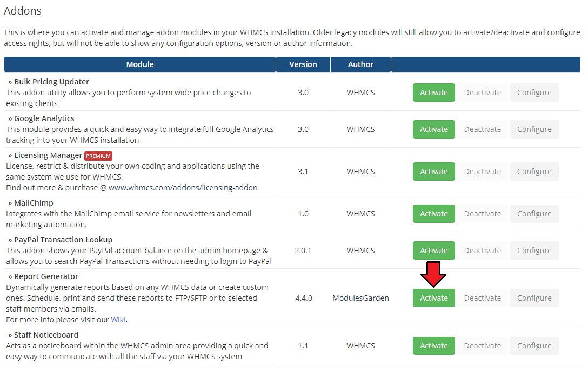Activate PayPal Transaction Lookup

pos(434,251)
